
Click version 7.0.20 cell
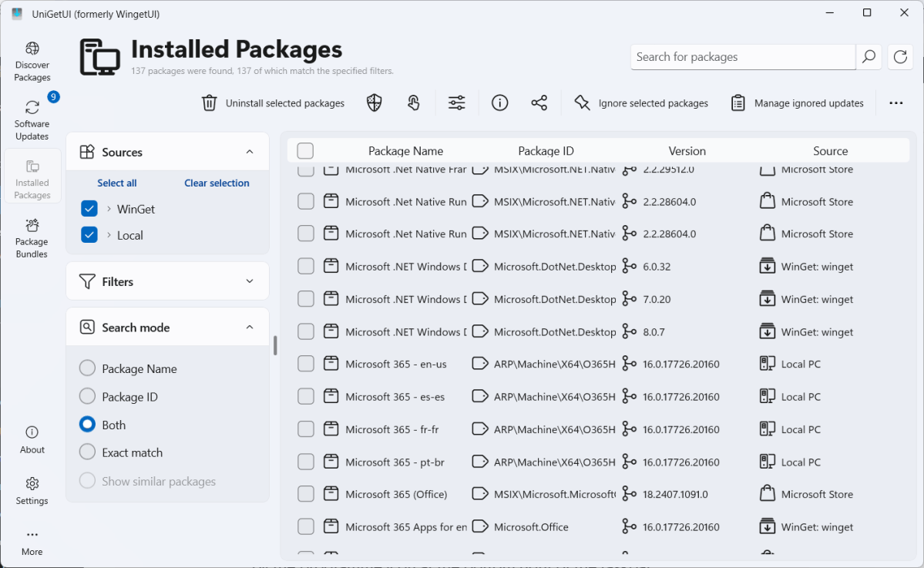point(657,299)
